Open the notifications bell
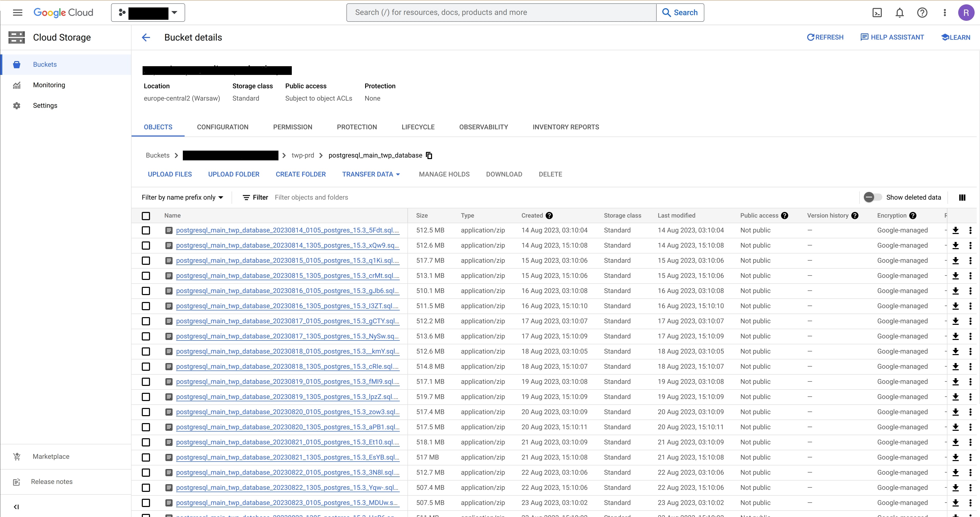Viewport: 980px width, 517px height. [x=899, y=13]
